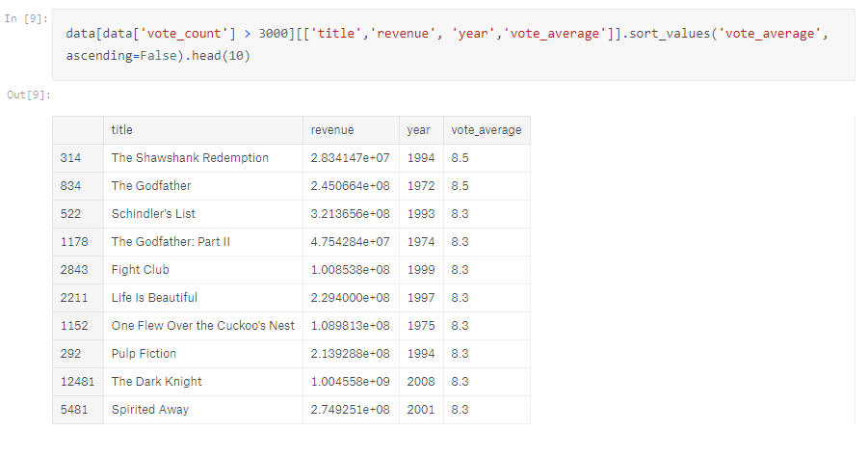The image size is (868, 459).
Task: Click year 1994 in Shawshank Redemption row
Action: (x=421, y=158)
